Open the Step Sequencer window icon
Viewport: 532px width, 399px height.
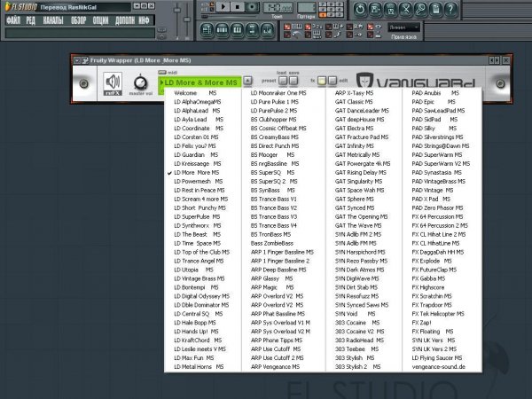coord(222,30)
